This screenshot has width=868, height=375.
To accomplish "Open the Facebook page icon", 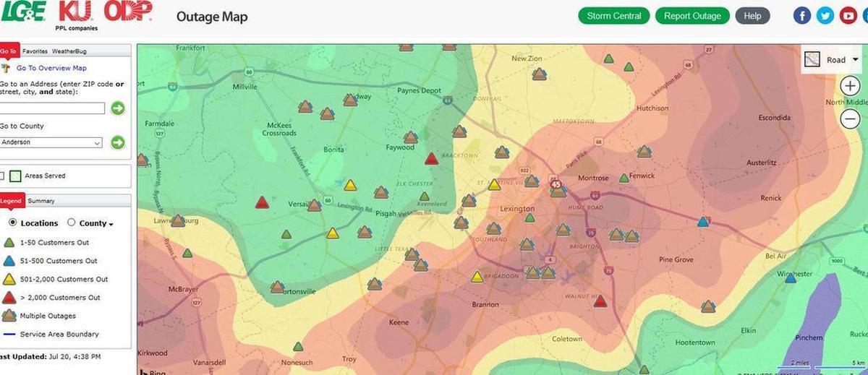I will [802, 15].
